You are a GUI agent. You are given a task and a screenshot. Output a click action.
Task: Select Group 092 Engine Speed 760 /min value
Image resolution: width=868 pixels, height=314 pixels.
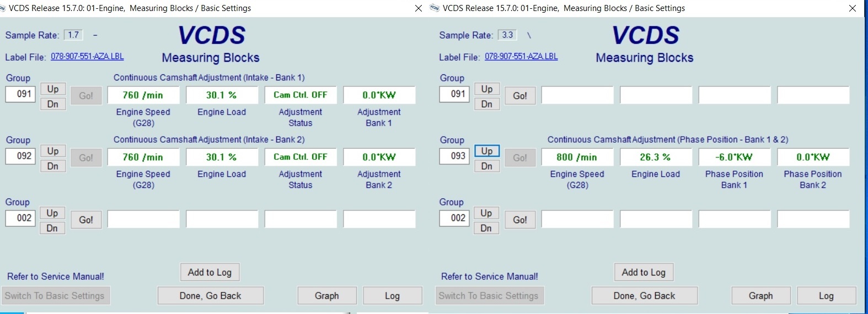coord(143,157)
